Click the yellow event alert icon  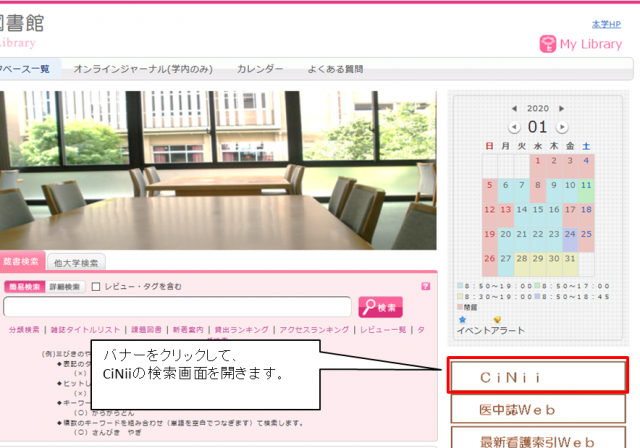click(497, 319)
